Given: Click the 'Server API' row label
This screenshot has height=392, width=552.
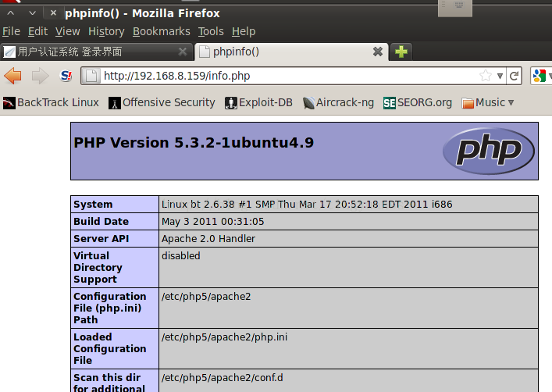Looking at the screenshot, I should coord(101,239).
